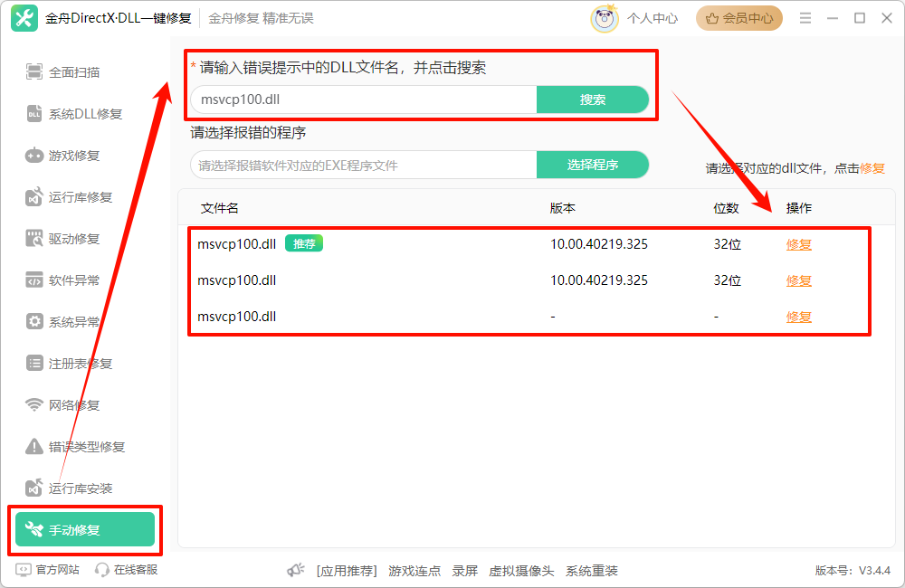The width and height of the screenshot is (905, 588).
Task: Click the Wi-Fi icon for 网络修复
Action: (x=34, y=405)
